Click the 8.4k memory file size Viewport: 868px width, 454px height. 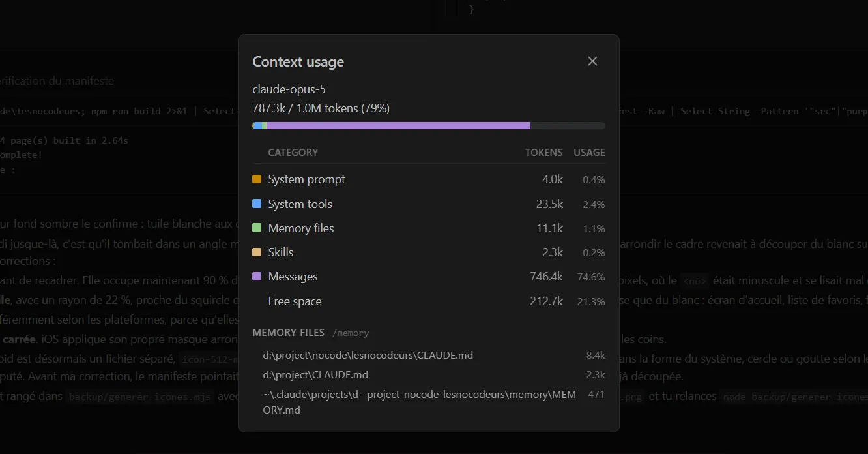596,356
